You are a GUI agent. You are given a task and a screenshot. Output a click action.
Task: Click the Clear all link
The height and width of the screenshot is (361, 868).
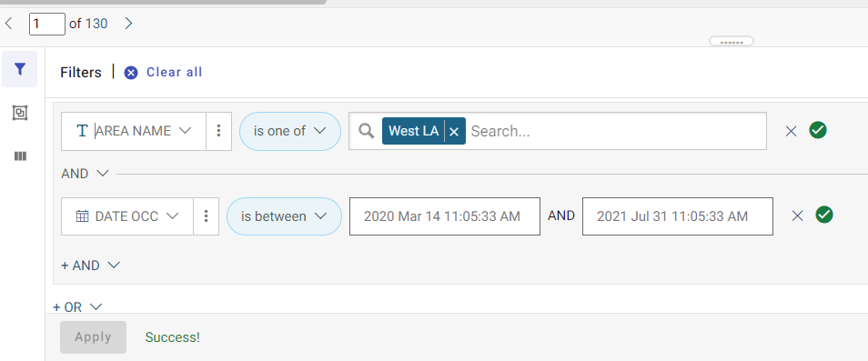pyautogui.click(x=174, y=73)
